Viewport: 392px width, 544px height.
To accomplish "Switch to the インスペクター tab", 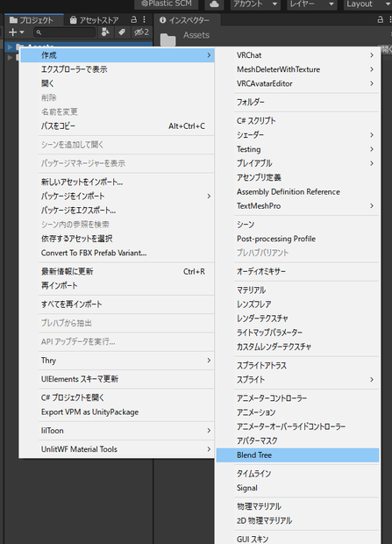I will (x=187, y=20).
